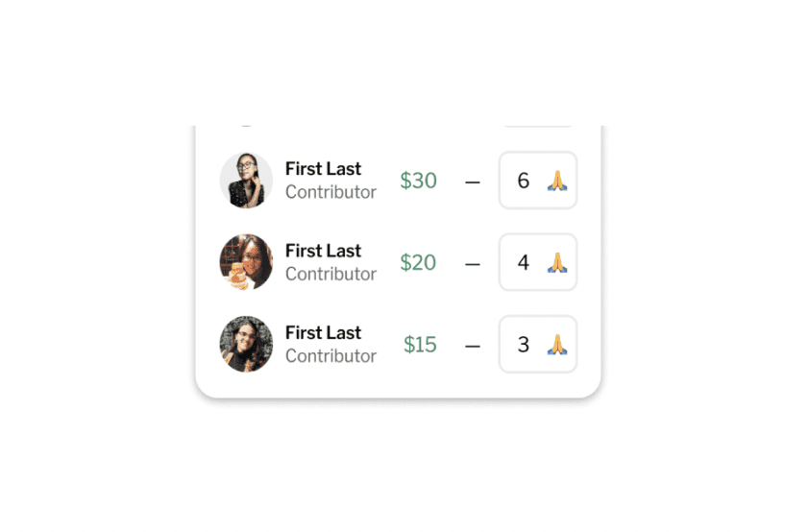This screenshot has height=532, width=809.
Task: Click the dash next to $30
Action: click(473, 181)
